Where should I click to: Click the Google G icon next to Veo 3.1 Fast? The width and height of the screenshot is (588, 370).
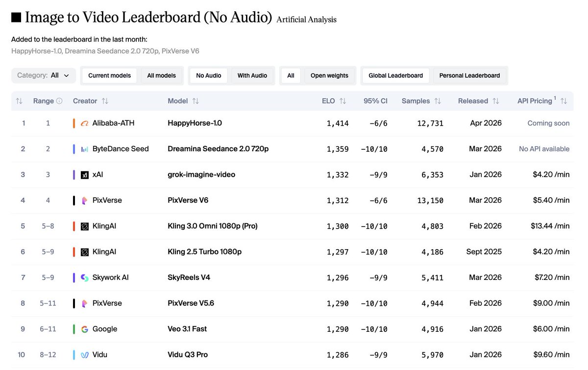[x=84, y=328]
